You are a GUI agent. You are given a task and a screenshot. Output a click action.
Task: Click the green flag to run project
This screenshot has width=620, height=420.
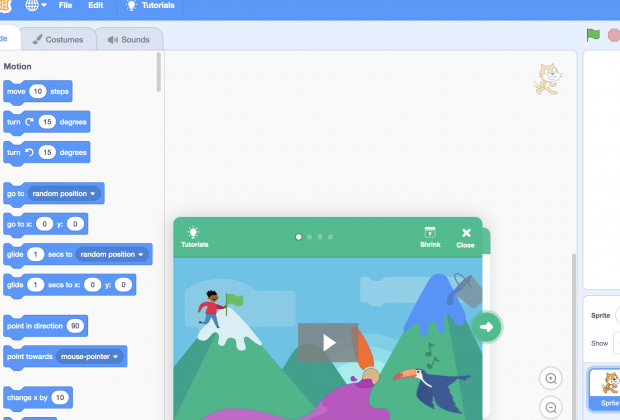click(x=593, y=35)
